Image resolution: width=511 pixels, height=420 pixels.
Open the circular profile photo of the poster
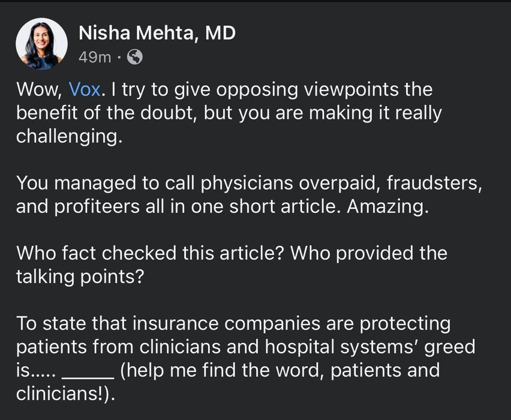pos(42,44)
